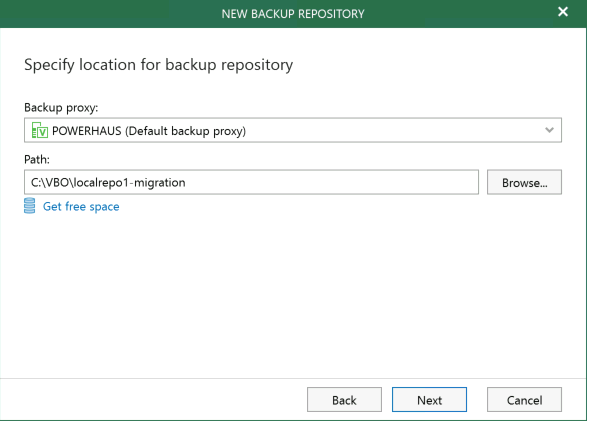Click the 'Specify location for backup repository' heading
Image resolution: width=590 pixels, height=424 pixels.
[x=158, y=65]
